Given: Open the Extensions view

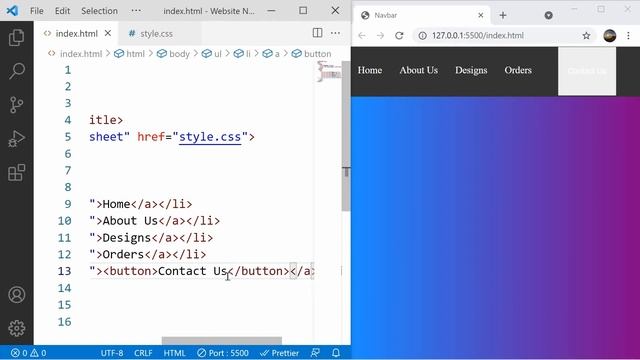Looking at the screenshot, I should 16,172.
